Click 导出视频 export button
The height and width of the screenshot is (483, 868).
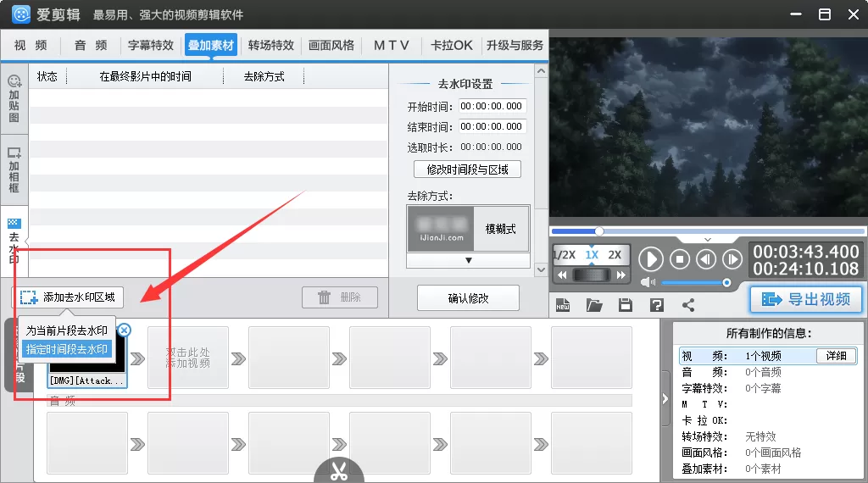pos(806,299)
